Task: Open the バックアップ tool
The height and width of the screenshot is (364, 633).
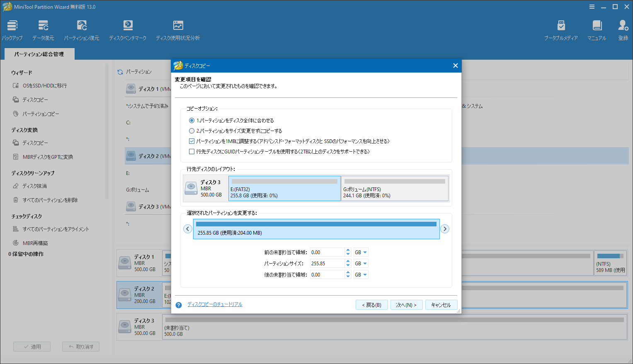Action: click(x=12, y=29)
